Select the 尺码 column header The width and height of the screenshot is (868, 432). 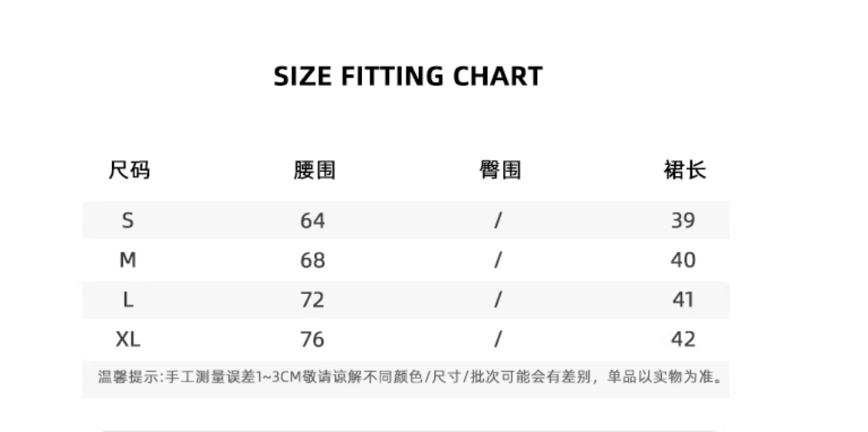coord(130,171)
